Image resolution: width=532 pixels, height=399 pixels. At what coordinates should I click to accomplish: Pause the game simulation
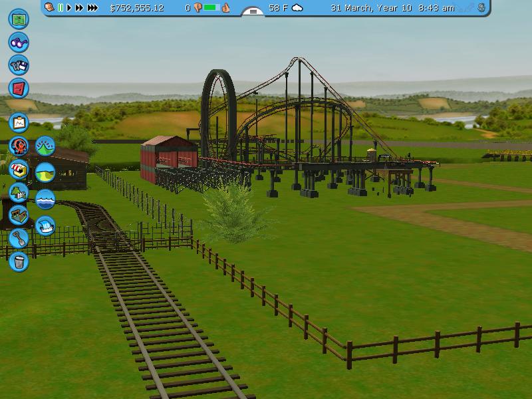(x=61, y=7)
